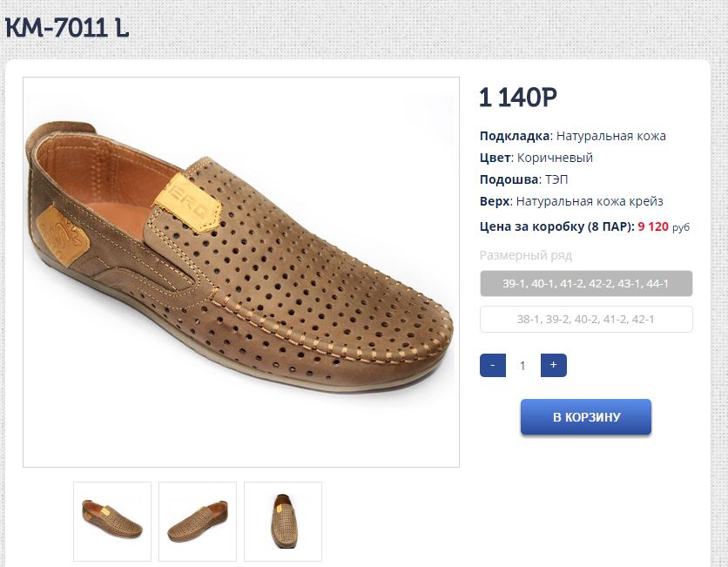Click the Размерный ряд heading

click(526, 255)
